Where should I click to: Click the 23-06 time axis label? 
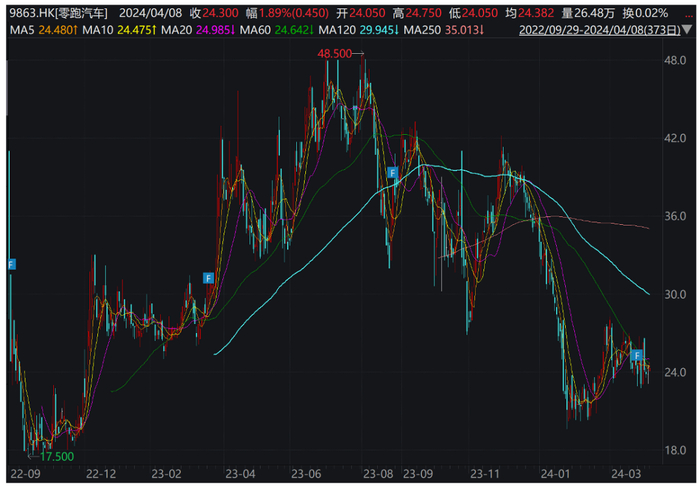tap(306, 474)
